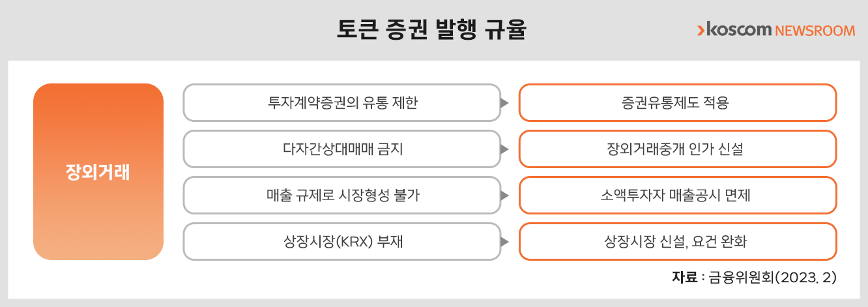Image resolution: width=868 pixels, height=307 pixels.
Task: Click the 다자간상대매매 금지 box
Action: click(x=342, y=149)
